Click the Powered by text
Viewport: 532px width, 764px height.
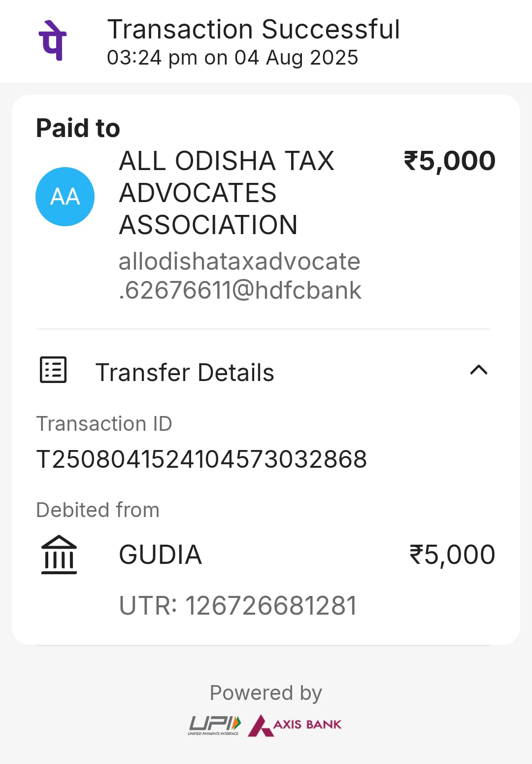[266, 693]
